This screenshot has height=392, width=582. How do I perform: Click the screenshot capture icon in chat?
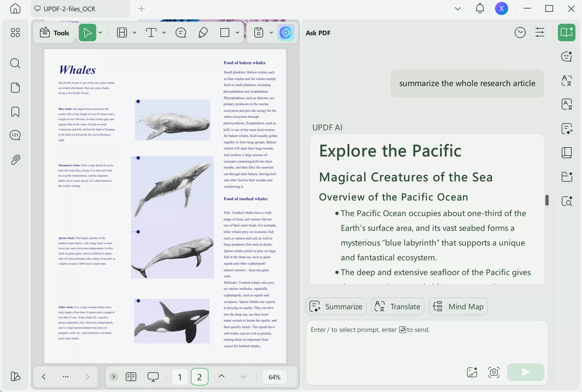point(494,372)
